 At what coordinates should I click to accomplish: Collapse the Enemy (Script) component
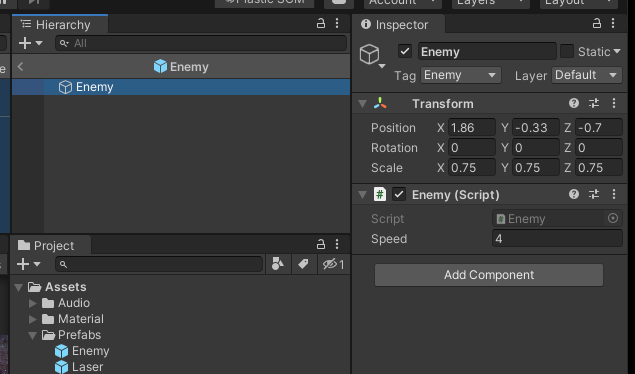pyautogui.click(x=362, y=195)
